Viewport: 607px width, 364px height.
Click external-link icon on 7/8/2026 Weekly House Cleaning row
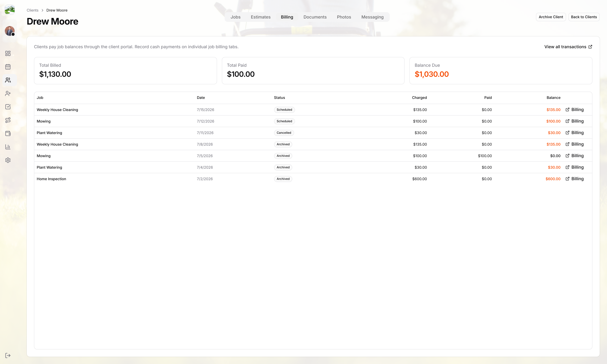click(567, 144)
